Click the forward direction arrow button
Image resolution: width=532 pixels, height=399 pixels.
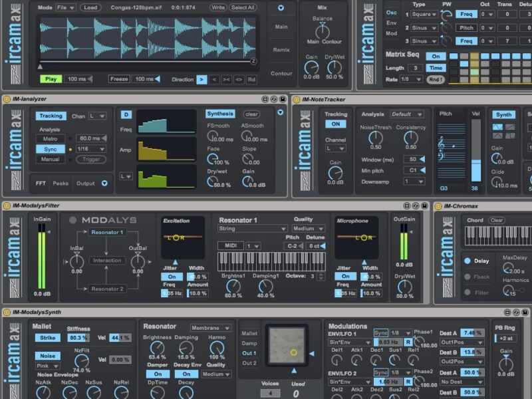201,79
